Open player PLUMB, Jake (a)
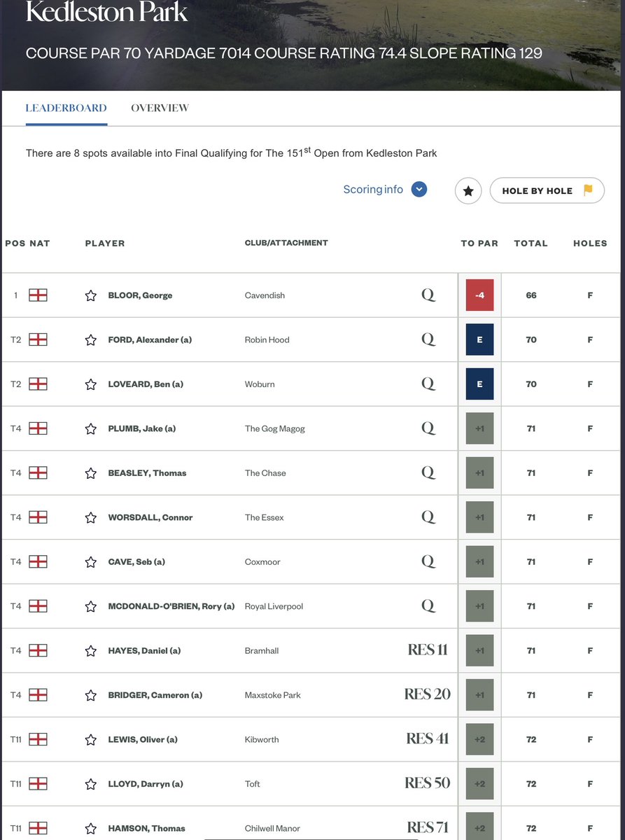This screenshot has width=625, height=840. tap(141, 428)
